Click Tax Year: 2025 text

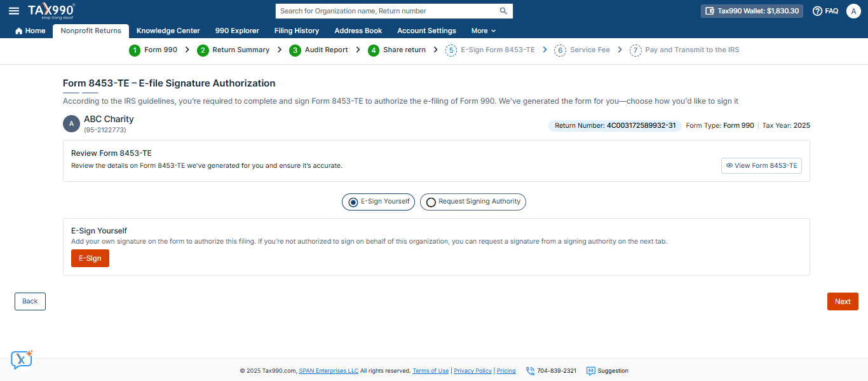(786, 125)
